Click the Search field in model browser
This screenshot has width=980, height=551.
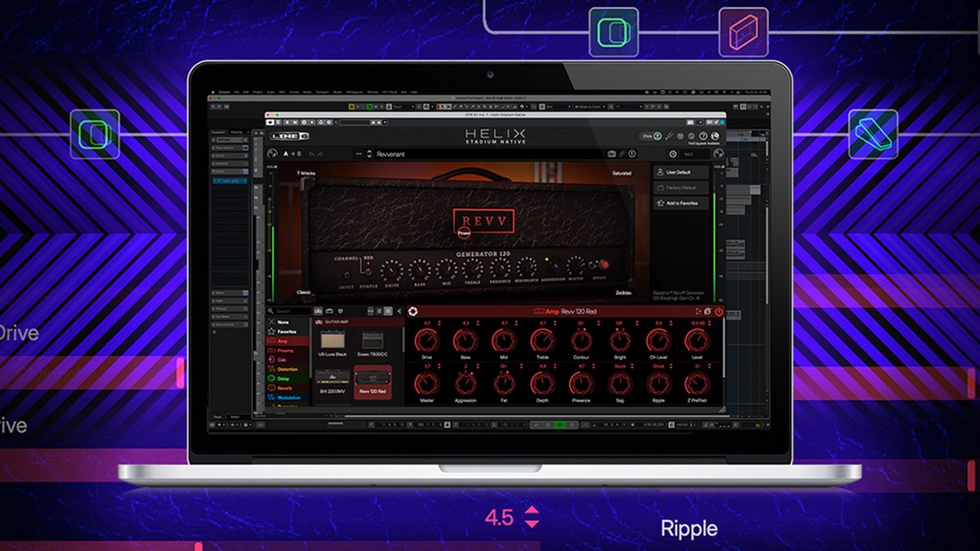coord(288,311)
